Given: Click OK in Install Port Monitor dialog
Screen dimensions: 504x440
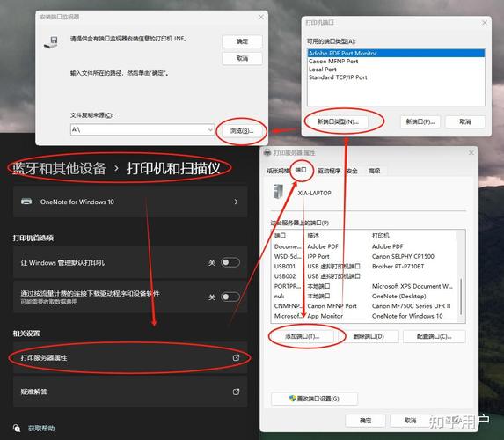Looking at the screenshot, I should [242, 41].
